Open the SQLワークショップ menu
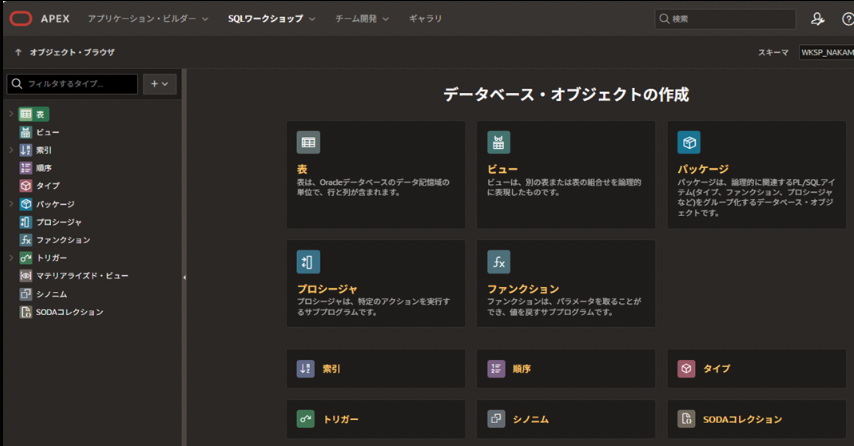This screenshot has height=446, width=854. (271, 19)
